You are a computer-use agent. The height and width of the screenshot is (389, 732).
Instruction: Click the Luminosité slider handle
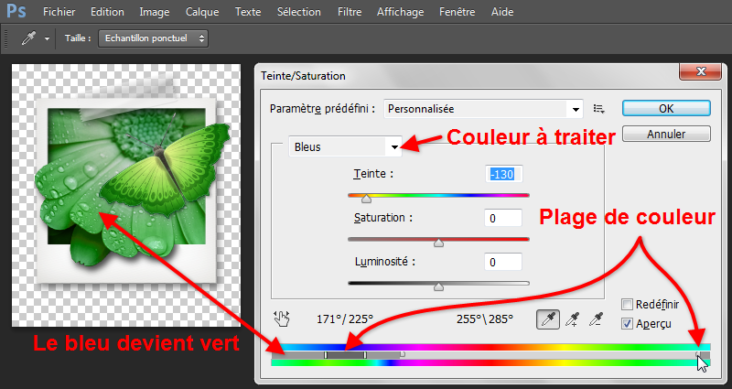[x=438, y=287]
